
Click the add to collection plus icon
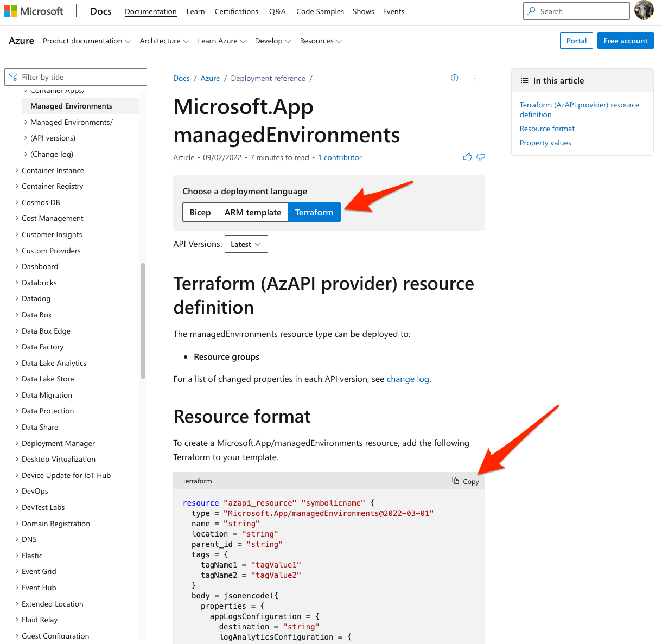455,78
